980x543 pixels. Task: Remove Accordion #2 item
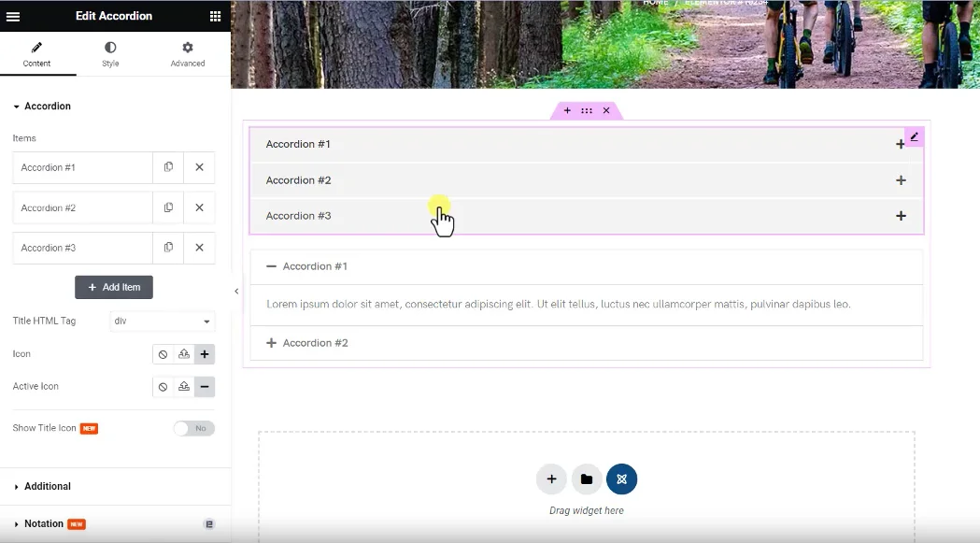point(199,207)
